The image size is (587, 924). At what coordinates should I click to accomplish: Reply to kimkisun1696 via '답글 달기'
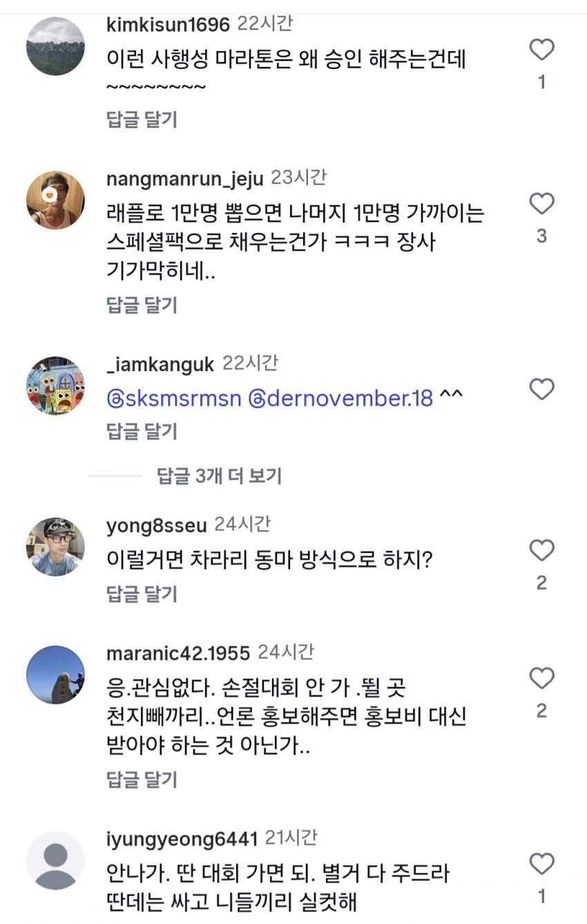(x=142, y=120)
